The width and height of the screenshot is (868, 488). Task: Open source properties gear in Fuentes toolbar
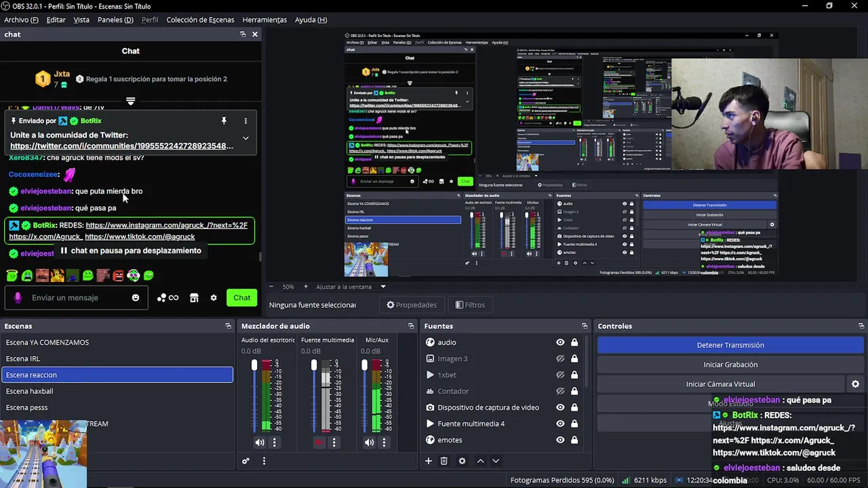(x=462, y=461)
